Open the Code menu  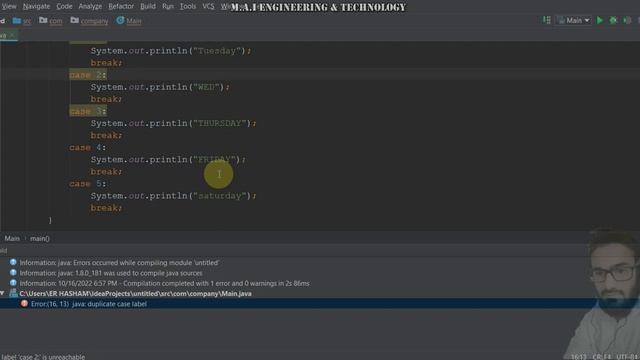(x=64, y=6)
